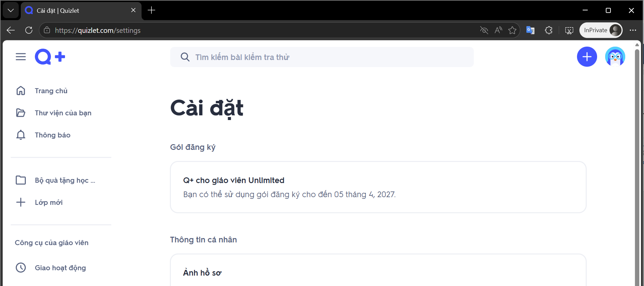Image resolution: width=644 pixels, height=286 pixels.
Task: Open the InPrivate profile button
Action: [x=601, y=30]
